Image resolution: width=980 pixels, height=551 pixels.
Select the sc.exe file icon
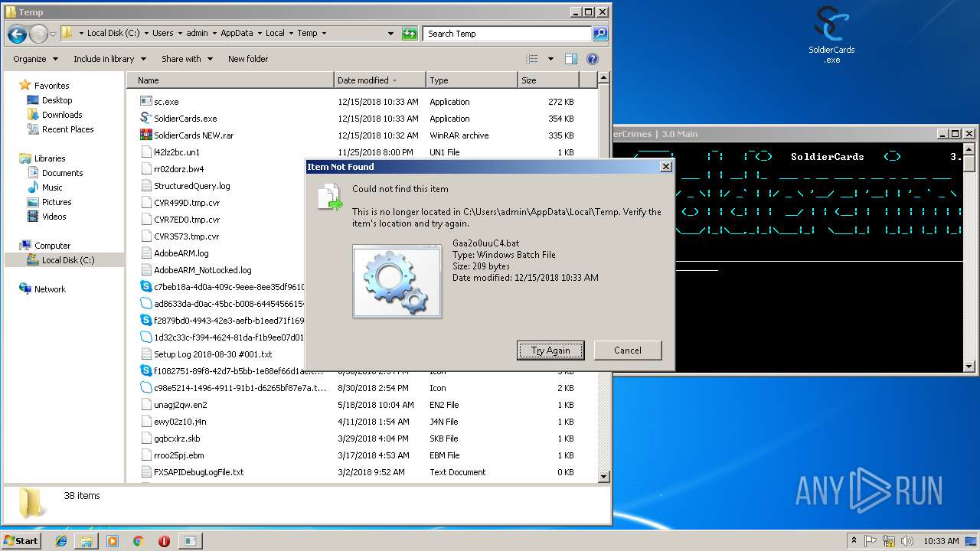(x=146, y=101)
